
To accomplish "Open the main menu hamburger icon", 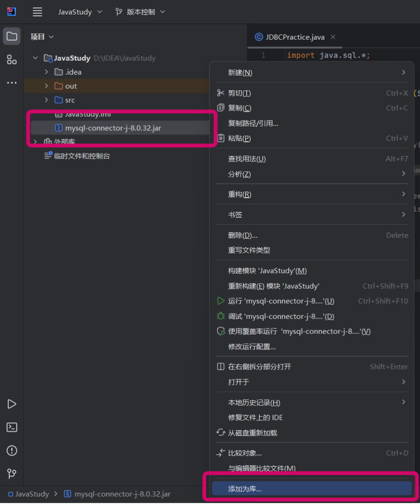I will (x=37, y=12).
